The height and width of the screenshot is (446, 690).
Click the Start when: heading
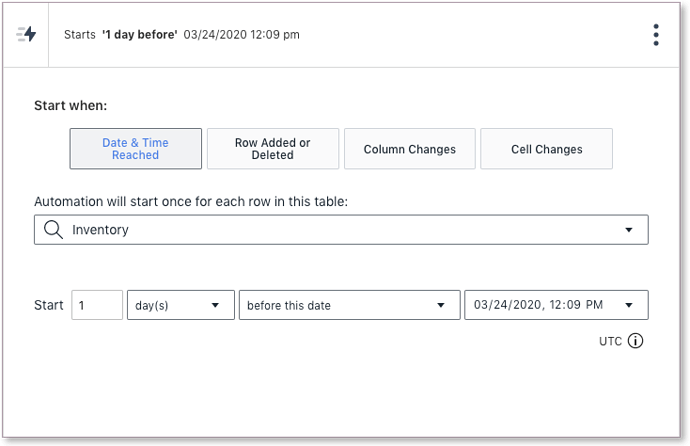pyautogui.click(x=71, y=105)
